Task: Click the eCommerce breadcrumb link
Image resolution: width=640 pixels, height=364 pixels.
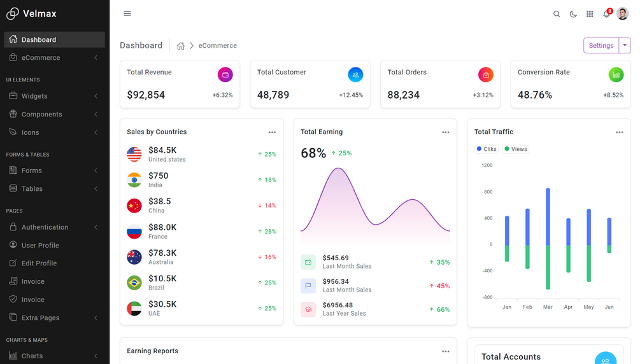Action: click(x=218, y=46)
